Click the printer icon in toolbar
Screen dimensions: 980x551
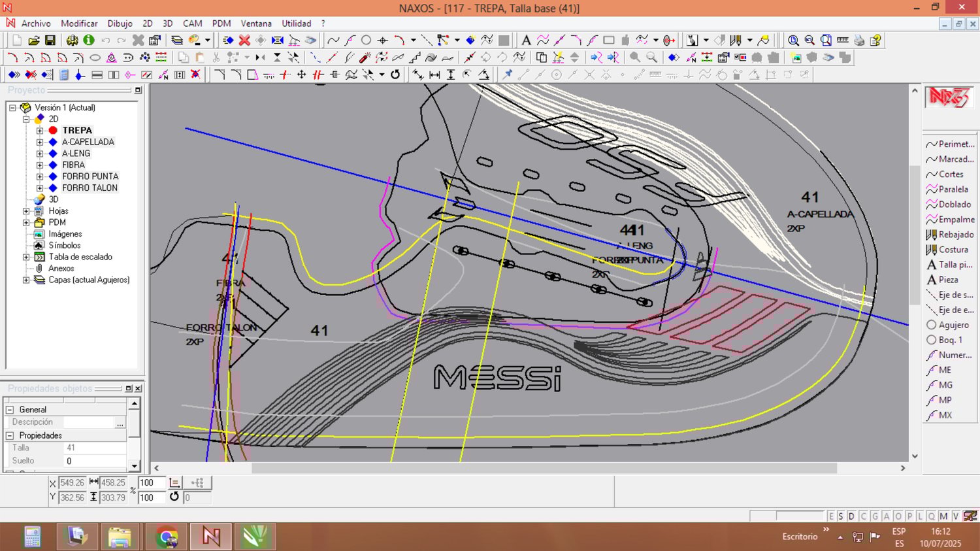coord(859,41)
